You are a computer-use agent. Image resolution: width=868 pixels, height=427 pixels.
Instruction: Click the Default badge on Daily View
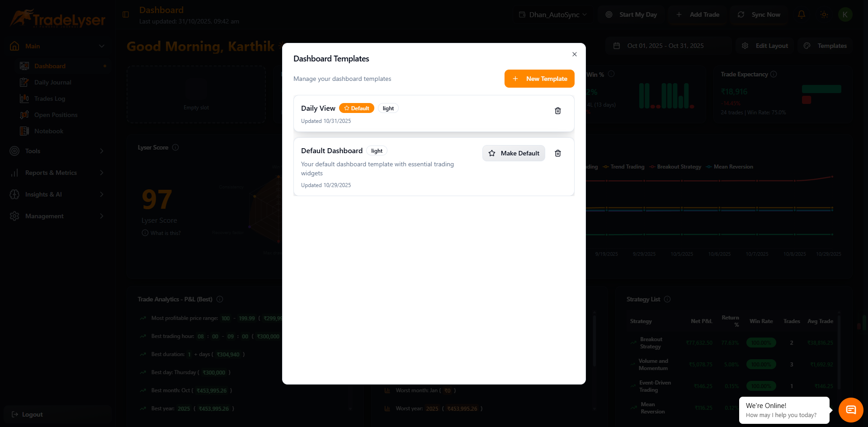pos(356,108)
